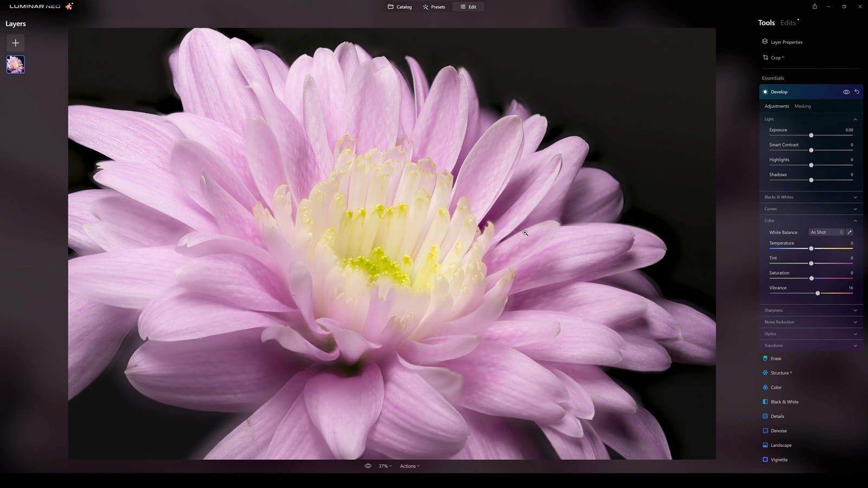868x488 pixels.
Task: Click the Tint slider handle
Action: click(x=811, y=264)
